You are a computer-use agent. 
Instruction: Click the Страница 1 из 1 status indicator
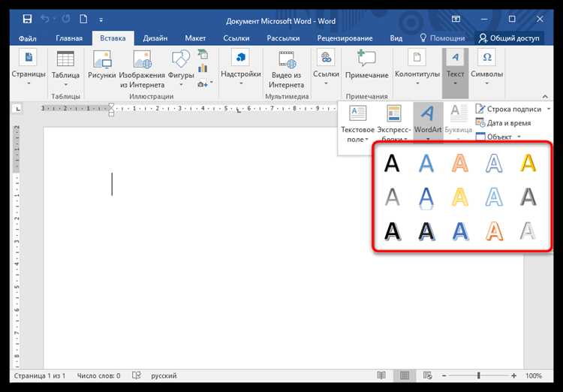pyautogui.click(x=40, y=375)
